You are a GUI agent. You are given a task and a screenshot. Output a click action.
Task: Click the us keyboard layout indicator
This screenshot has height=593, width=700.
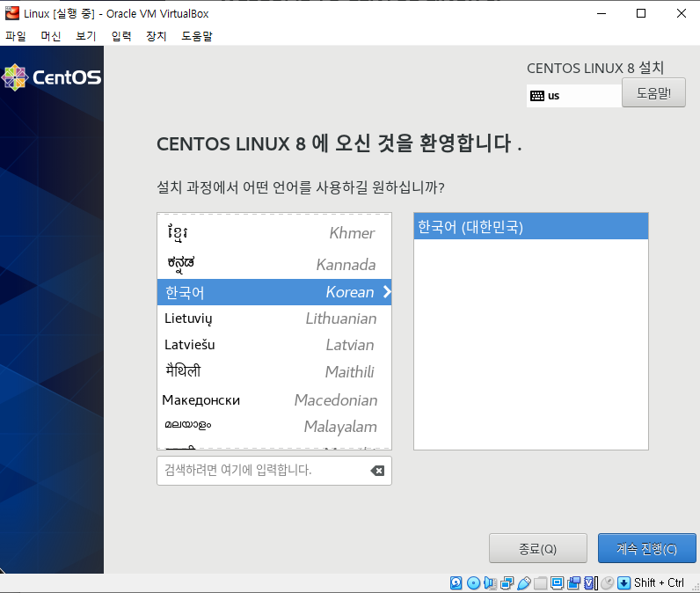573,96
